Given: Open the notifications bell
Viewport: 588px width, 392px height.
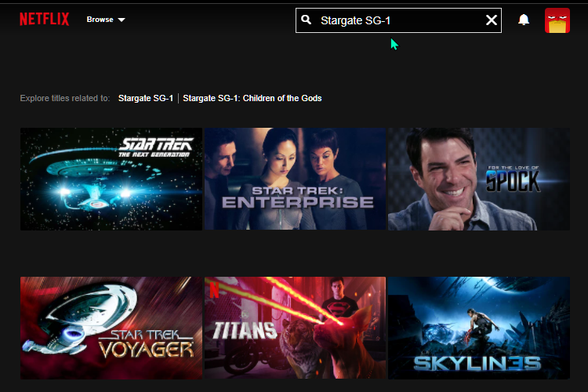Looking at the screenshot, I should (524, 20).
